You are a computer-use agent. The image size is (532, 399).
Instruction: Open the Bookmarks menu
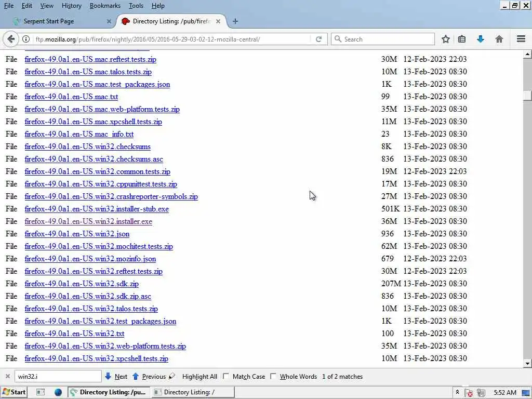coord(105,6)
